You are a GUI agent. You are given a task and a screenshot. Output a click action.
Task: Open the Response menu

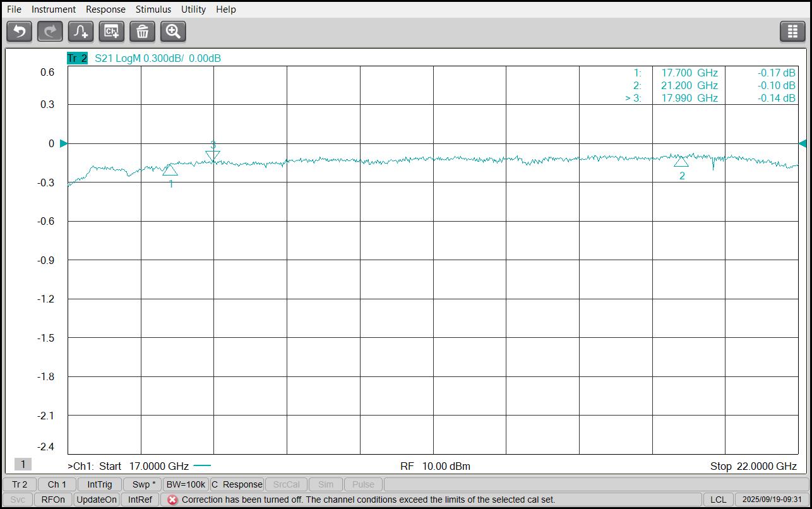click(105, 9)
